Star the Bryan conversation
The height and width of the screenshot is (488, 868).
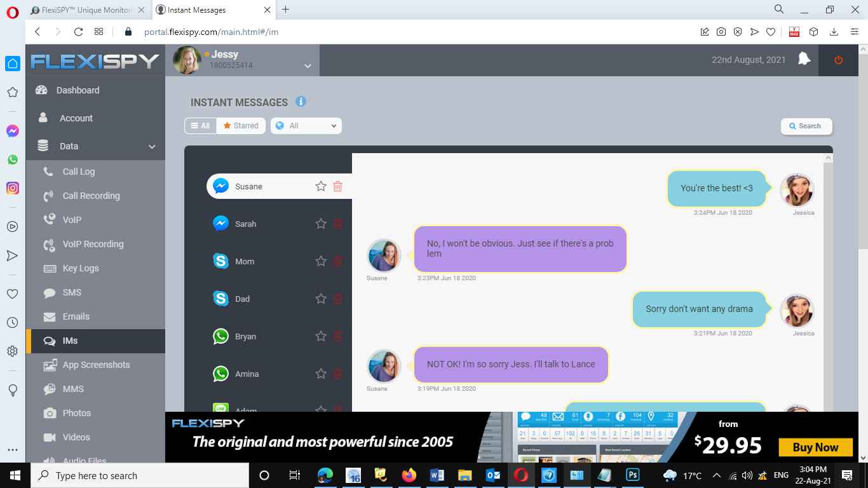point(321,336)
